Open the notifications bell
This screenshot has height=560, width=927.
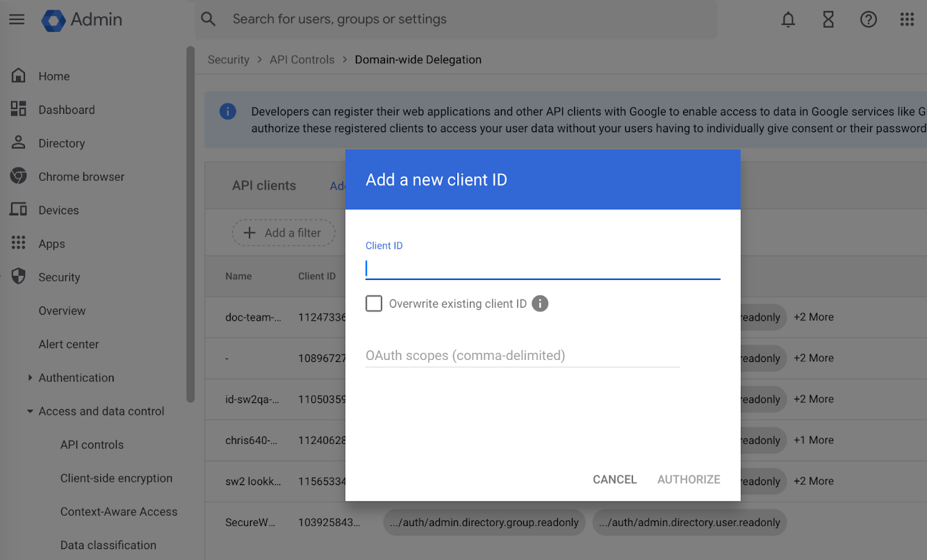click(x=788, y=19)
